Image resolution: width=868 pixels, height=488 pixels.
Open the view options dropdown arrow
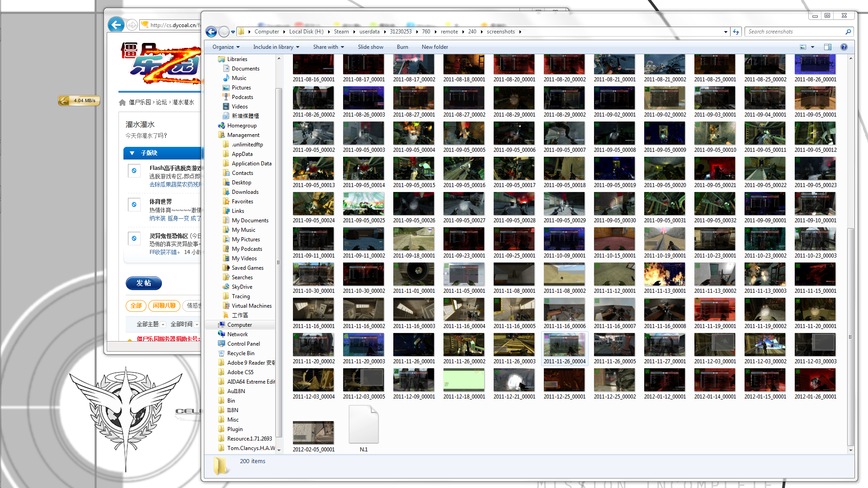pos(812,47)
